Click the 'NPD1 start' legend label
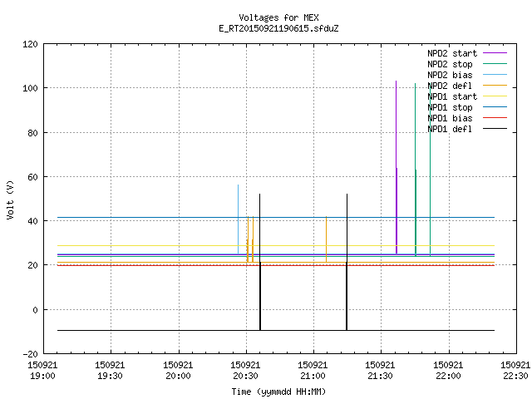 (x=452, y=96)
